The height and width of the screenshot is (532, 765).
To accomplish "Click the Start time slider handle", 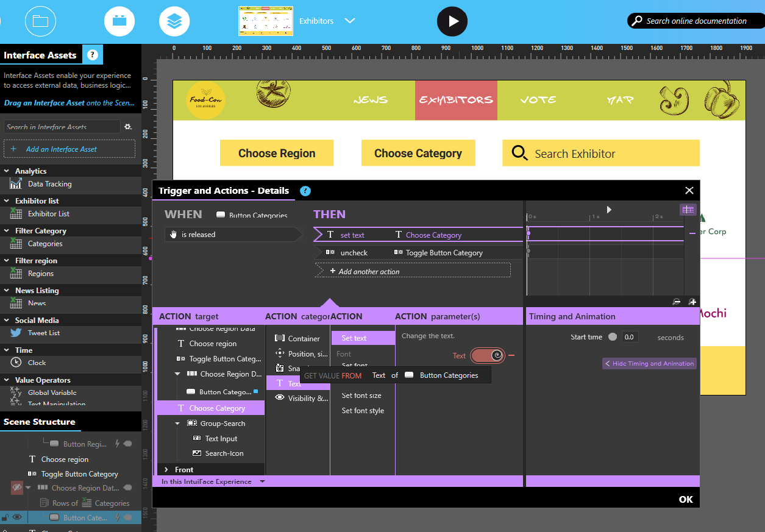I will pos(613,337).
